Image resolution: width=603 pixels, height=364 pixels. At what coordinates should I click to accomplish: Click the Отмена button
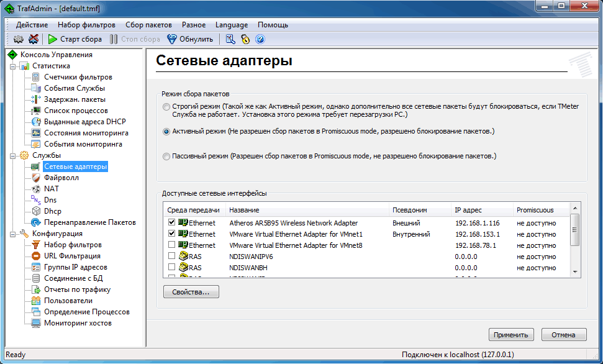(564, 334)
